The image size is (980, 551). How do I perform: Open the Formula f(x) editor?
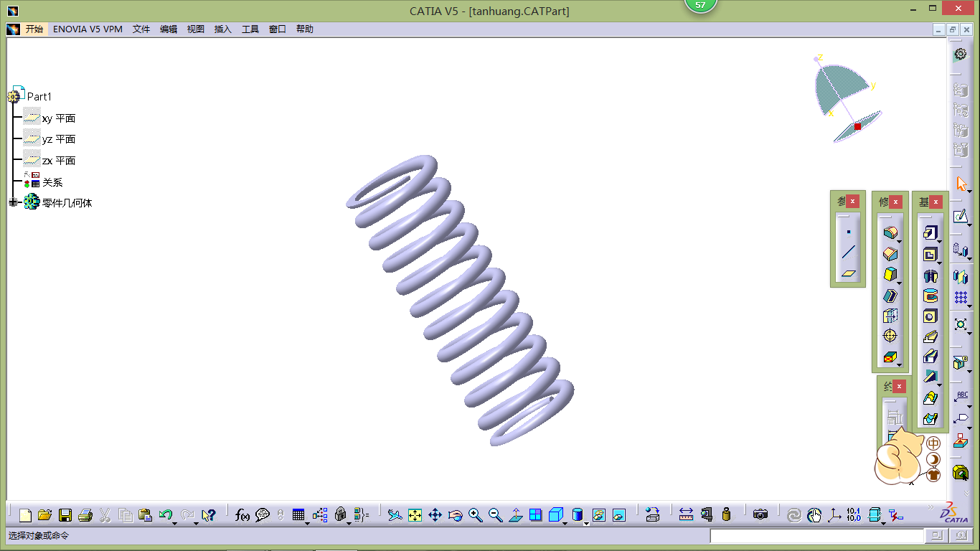pos(242,515)
